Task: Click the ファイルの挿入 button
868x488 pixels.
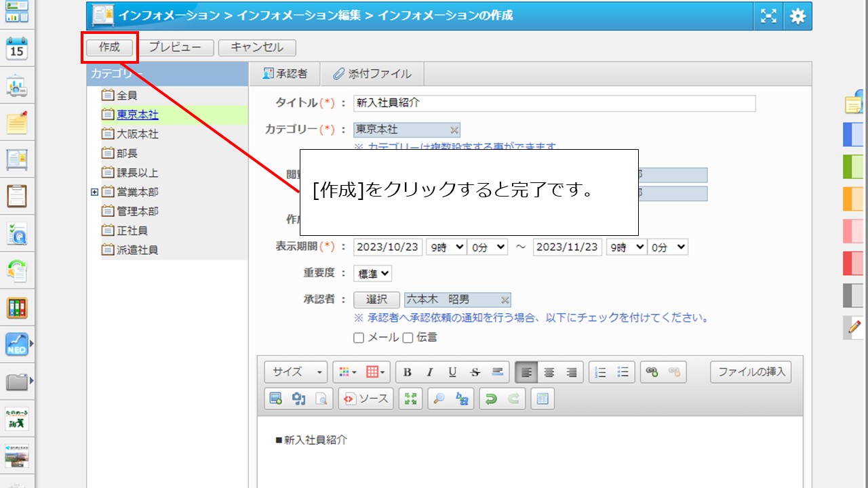Action: click(751, 372)
